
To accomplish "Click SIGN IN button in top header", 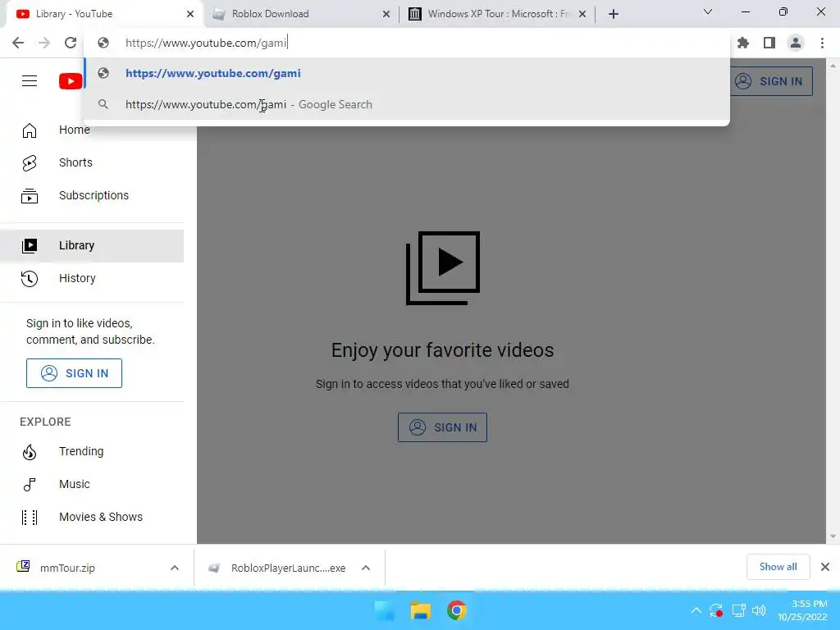I will pos(769,81).
